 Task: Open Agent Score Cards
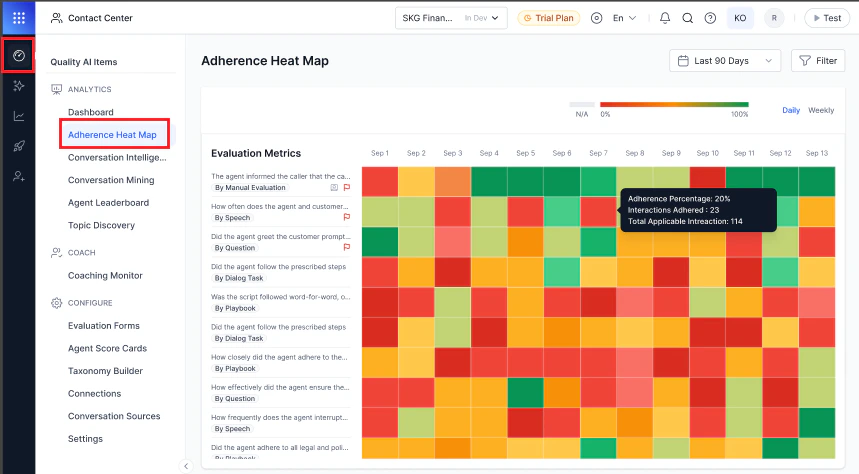(107, 349)
